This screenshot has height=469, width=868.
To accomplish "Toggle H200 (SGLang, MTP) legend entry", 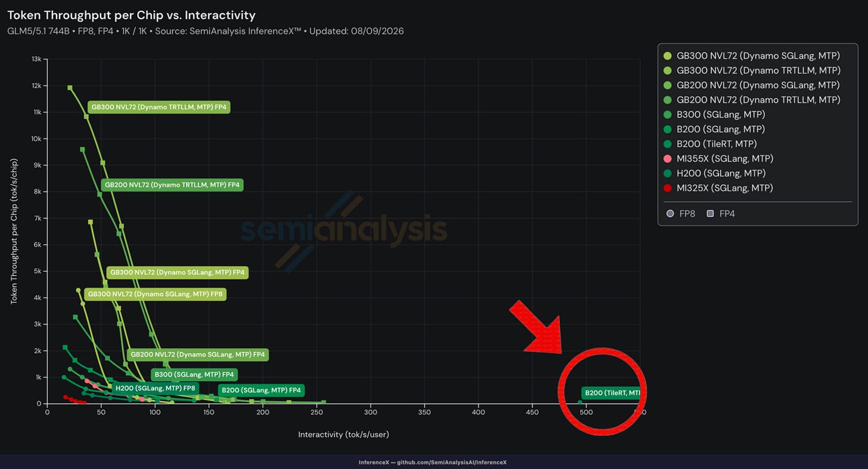I will [714, 173].
